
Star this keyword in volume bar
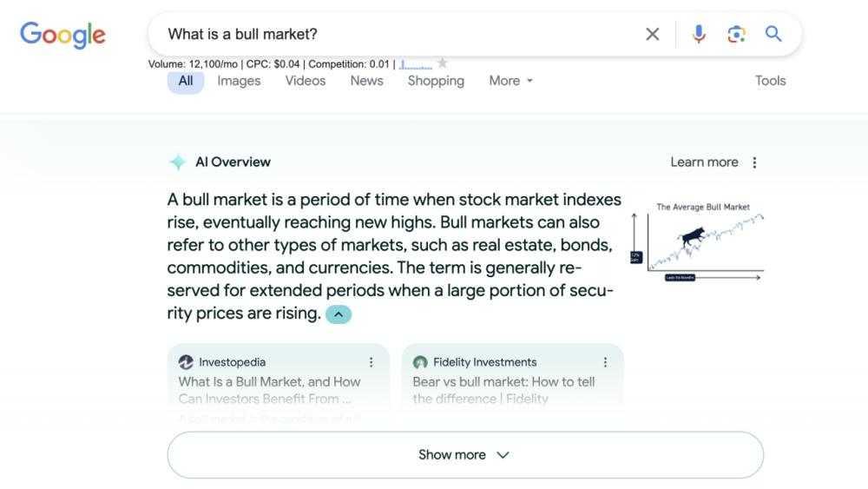[x=443, y=63]
